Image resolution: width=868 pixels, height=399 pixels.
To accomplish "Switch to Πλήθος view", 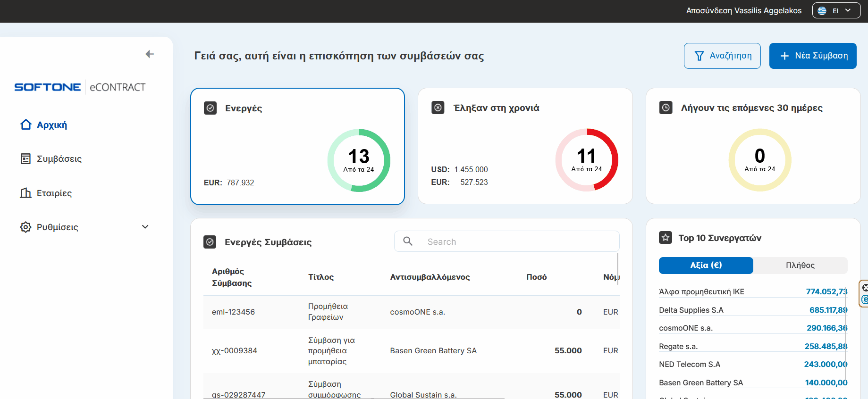I will (800, 265).
